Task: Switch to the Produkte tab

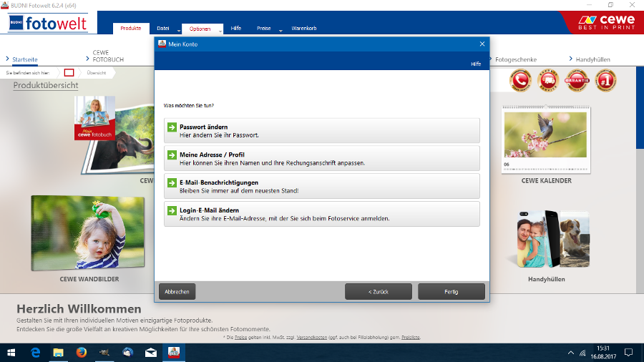Action: coord(130,29)
